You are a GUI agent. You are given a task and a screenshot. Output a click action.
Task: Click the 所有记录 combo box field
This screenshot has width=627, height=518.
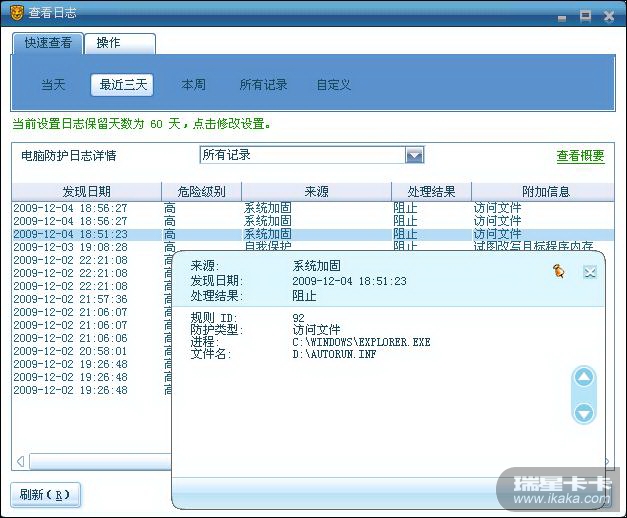point(303,155)
